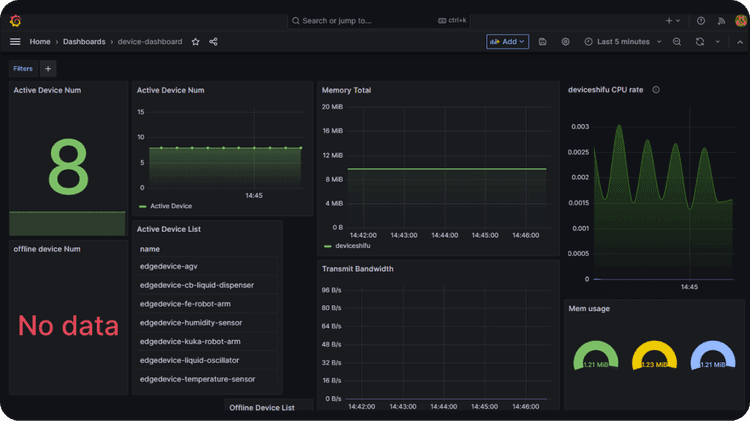Open the news feed icon

coord(721,20)
